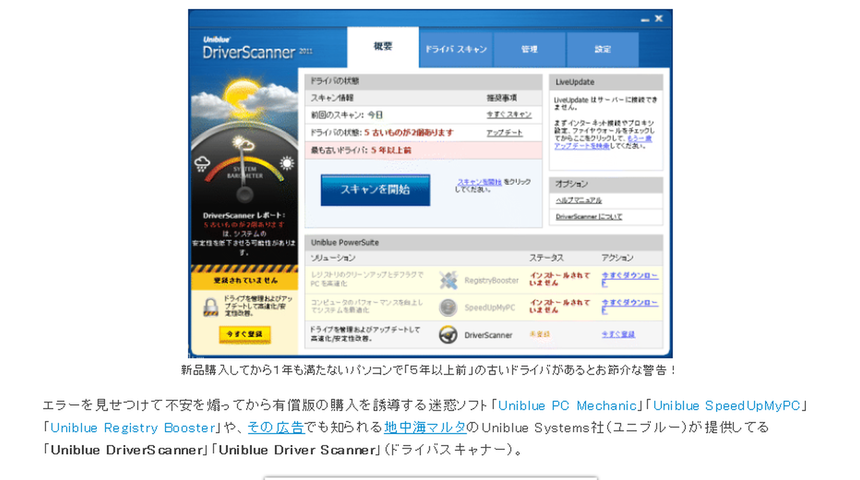Open DriverScanner について link
860x480 pixels.
point(589,217)
